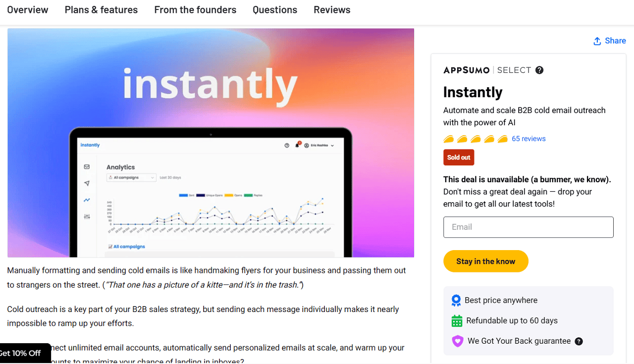The height and width of the screenshot is (364, 634).
Task: Open the help icon next to APPSUMO SELECT
Action: point(539,70)
